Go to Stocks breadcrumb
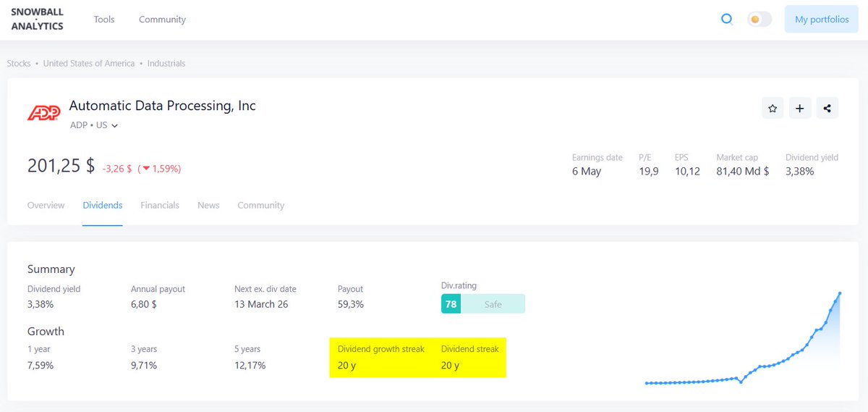868x412 pixels. (19, 64)
